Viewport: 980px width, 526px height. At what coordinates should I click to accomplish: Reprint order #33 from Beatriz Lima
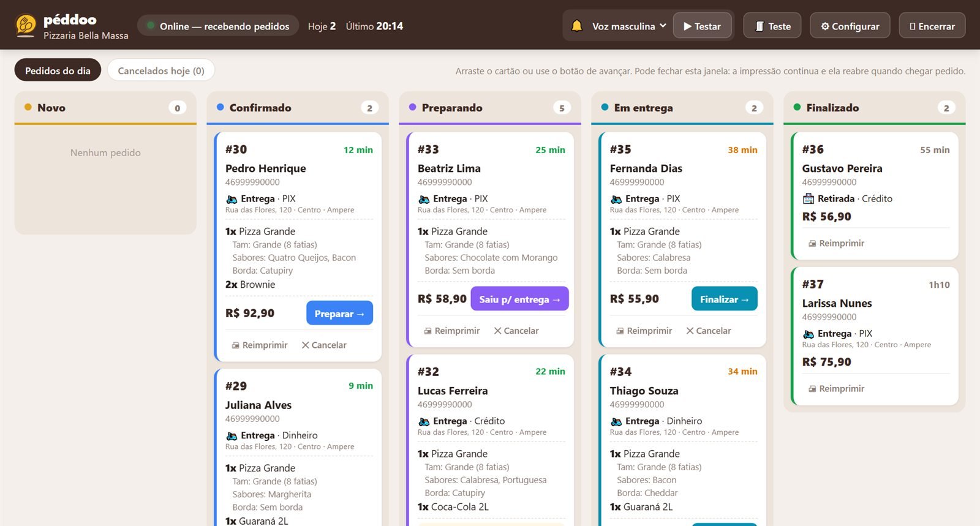coord(451,331)
